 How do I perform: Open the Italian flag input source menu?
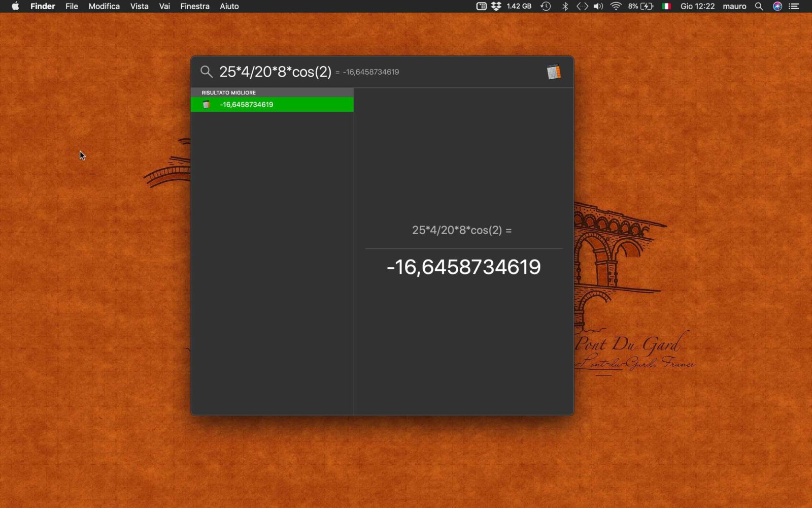[666, 6]
